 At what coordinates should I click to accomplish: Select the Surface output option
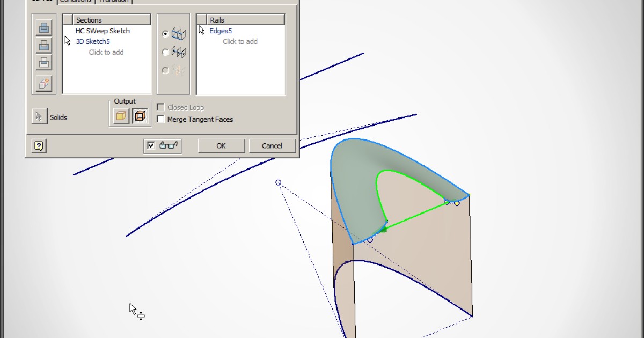tap(138, 116)
